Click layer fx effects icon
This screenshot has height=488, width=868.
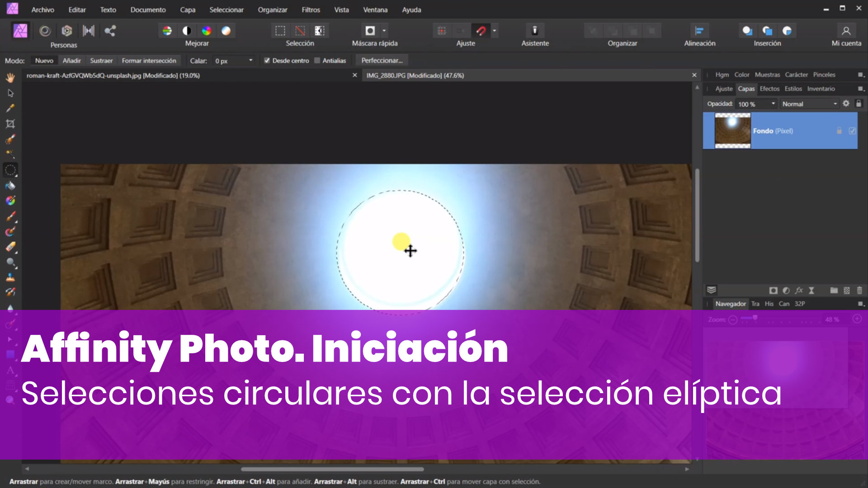coord(799,291)
